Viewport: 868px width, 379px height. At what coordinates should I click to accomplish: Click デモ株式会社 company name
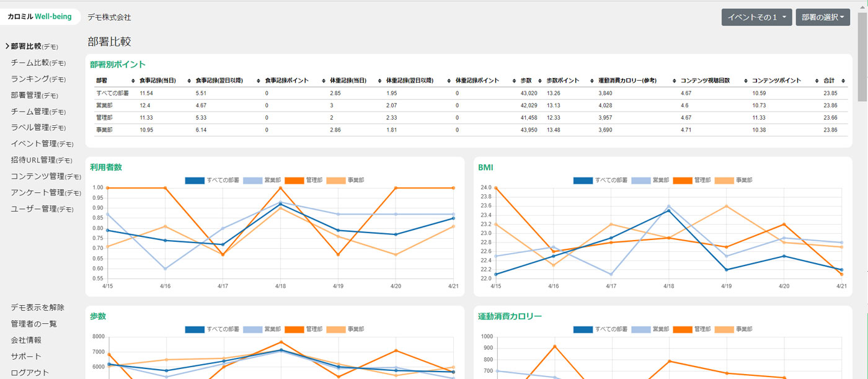(x=109, y=17)
